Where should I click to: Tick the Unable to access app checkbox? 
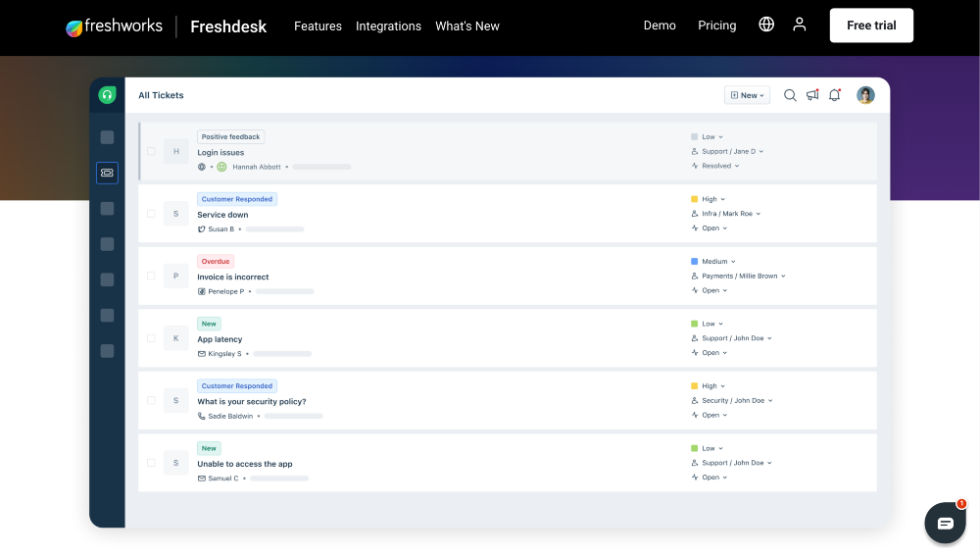tap(151, 463)
